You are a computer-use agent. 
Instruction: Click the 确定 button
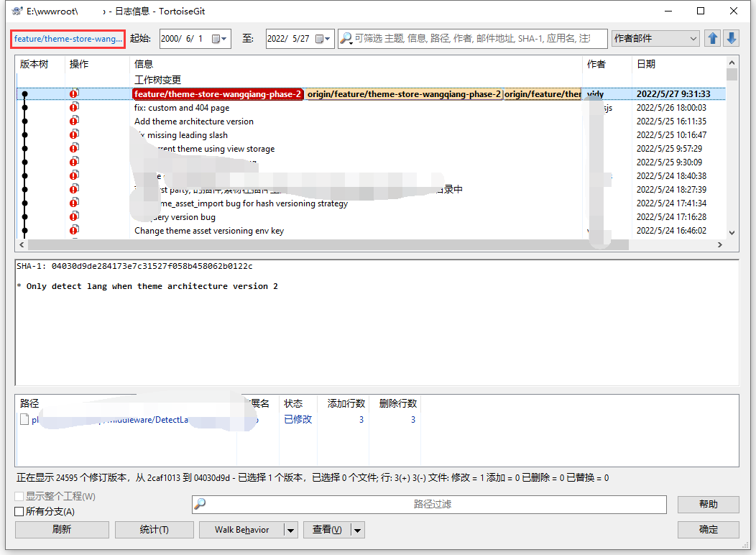coord(709,529)
